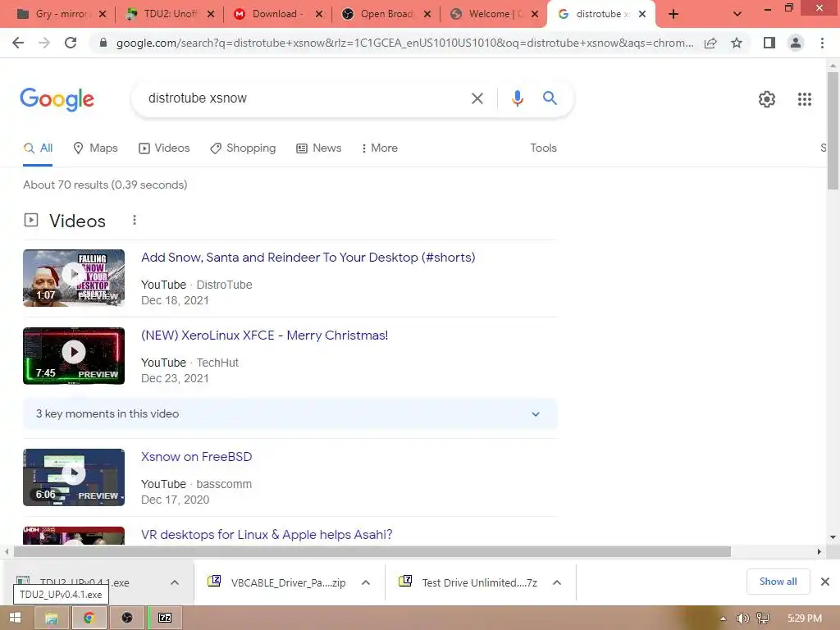Bookmark this page with the star icon
This screenshot has width=840, height=630.
737,43
